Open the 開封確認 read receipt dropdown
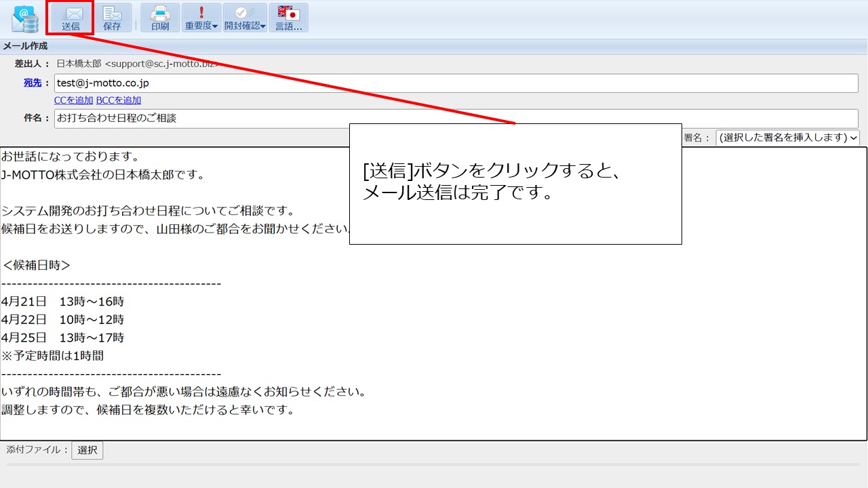The height and width of the screenshot is (488, 868). (245, 18)
